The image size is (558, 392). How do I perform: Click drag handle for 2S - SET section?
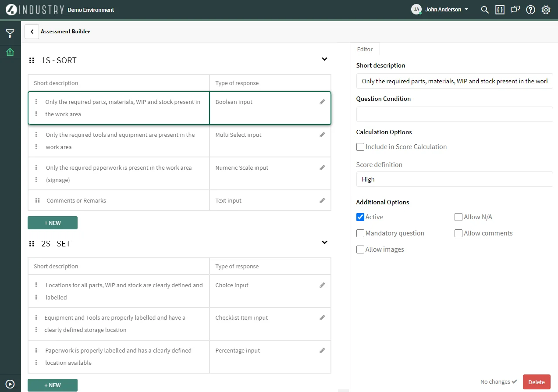coord(32,244)
